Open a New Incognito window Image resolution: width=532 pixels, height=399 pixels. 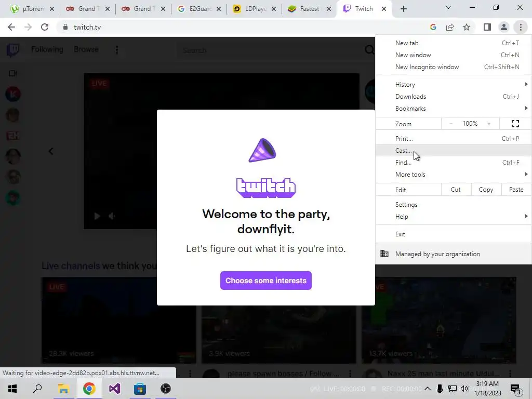[x=453, y=67]
